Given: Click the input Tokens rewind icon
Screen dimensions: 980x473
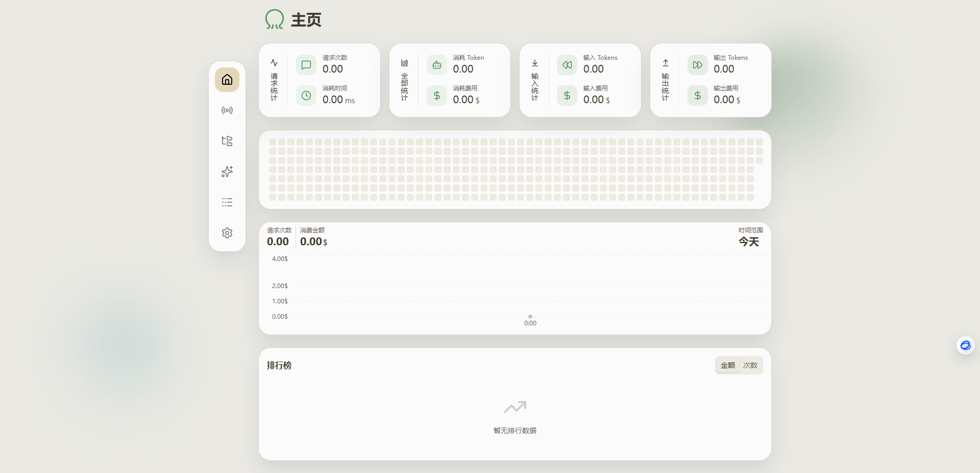Looking at the screenshot, I should tap(567, 65).
